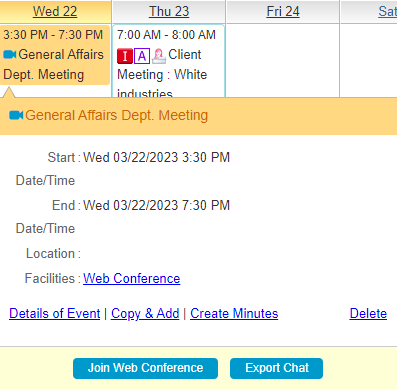Click the Export Chat button
This screenshot has height=389, width=397.
(276, 368)
